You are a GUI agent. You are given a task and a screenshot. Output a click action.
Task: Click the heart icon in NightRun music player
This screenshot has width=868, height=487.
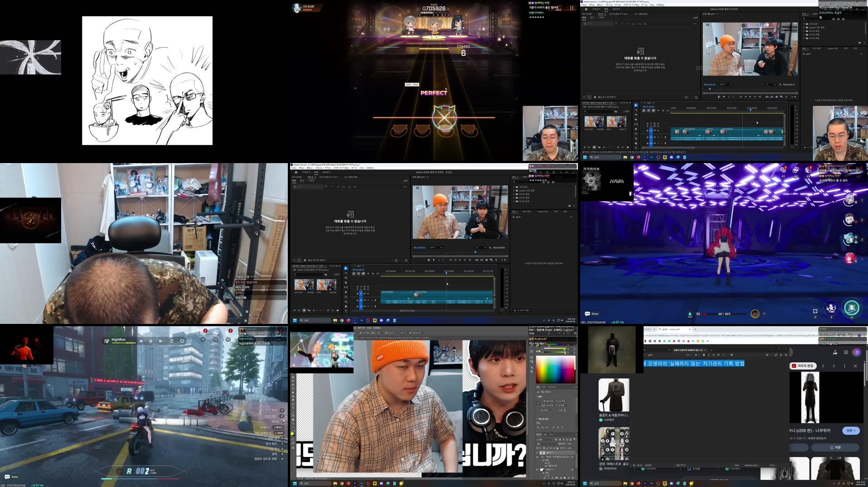click(x=182, y=341)
